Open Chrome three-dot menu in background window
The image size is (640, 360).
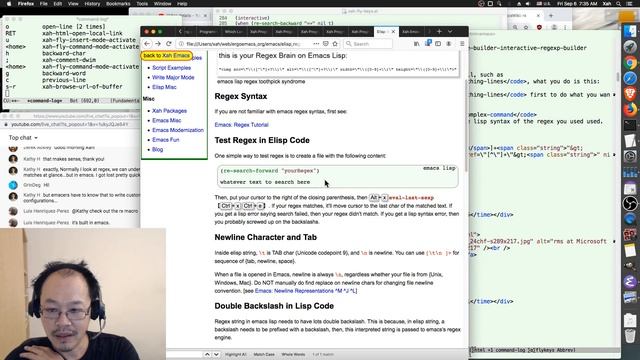[x=565, y=27]
